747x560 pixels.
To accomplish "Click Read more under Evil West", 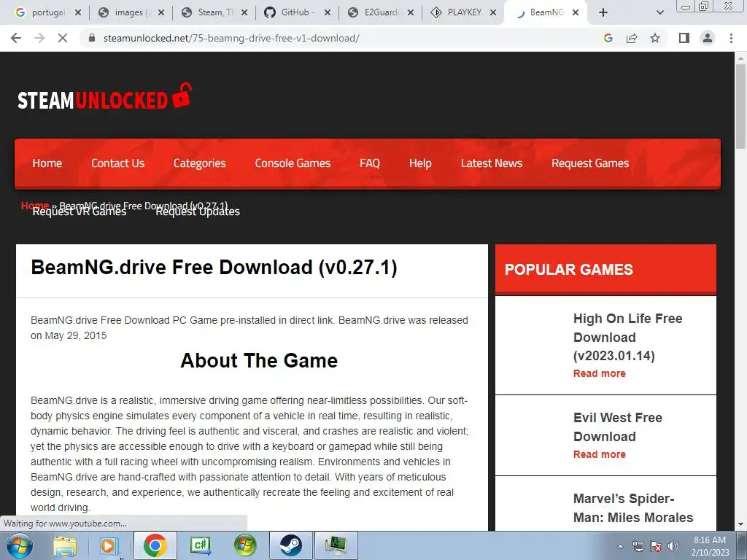I will (600, 455).
